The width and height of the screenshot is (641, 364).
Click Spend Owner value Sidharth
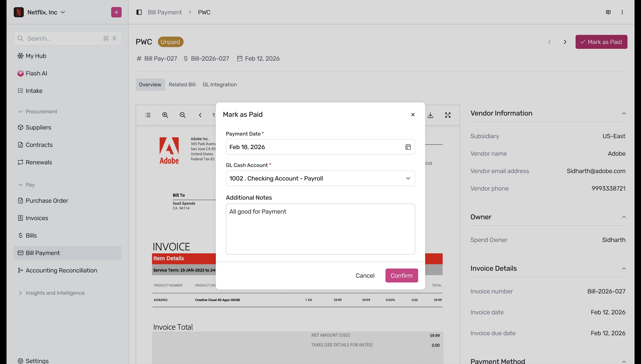point(614,240)
